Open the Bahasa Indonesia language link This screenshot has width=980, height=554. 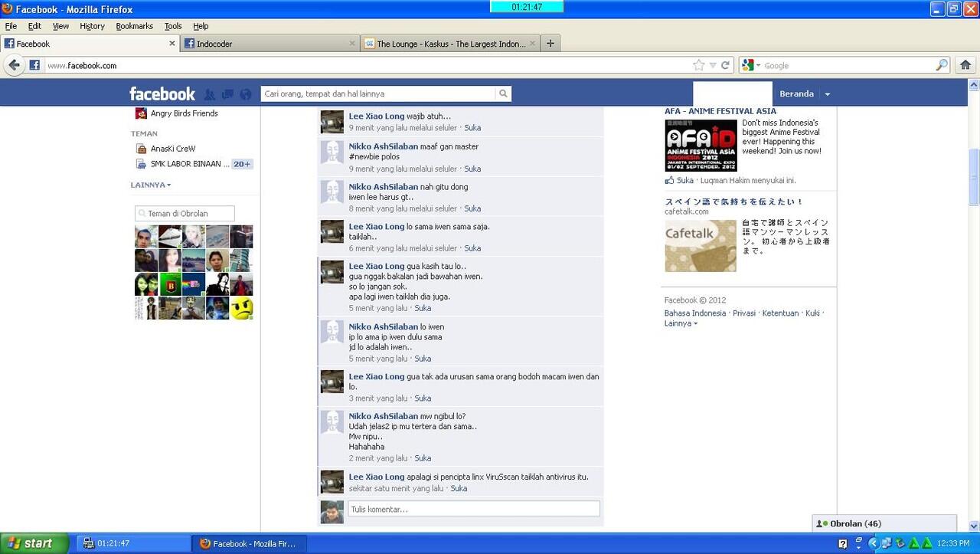click(695, 313)
